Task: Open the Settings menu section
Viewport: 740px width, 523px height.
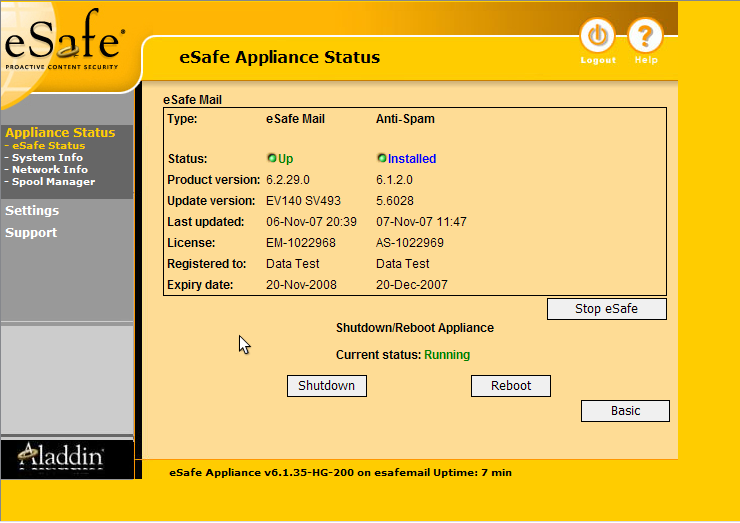Action: click(x=32, y=211)
